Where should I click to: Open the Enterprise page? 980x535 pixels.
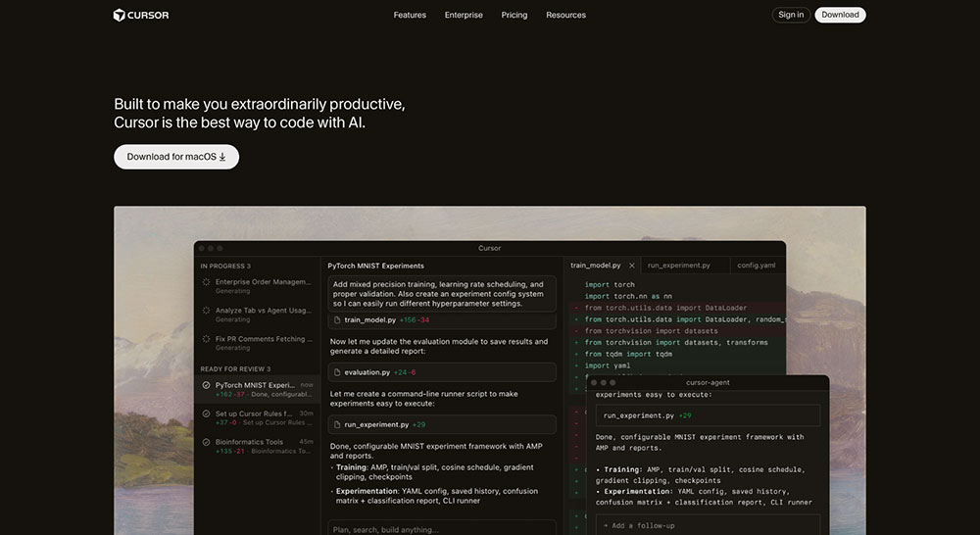click(x=464, y=15)
